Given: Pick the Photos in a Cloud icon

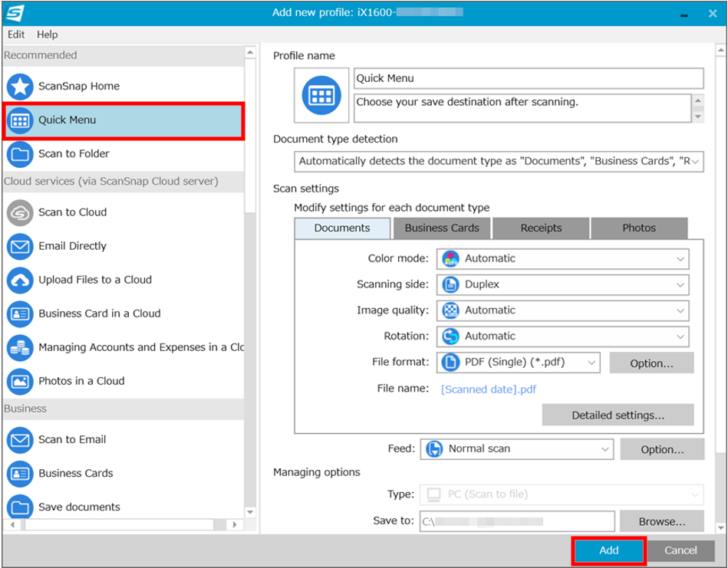Looking at the screenshot, I should coord(20,382).
